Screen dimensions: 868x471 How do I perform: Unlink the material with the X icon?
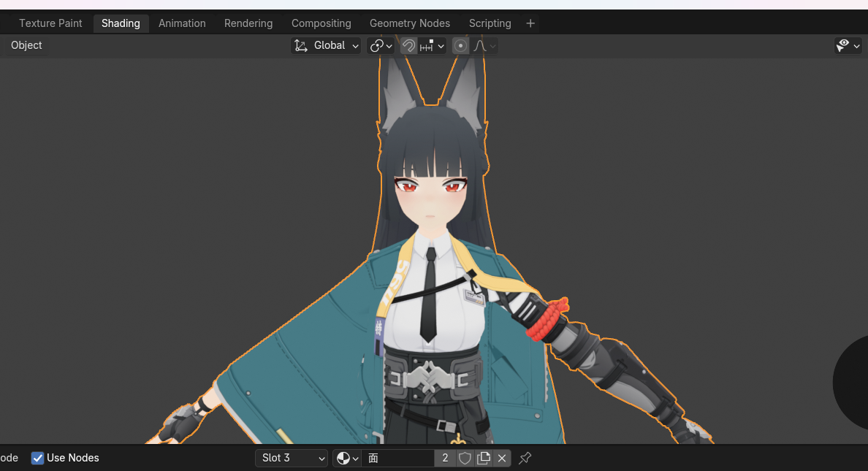coord(502,459)
